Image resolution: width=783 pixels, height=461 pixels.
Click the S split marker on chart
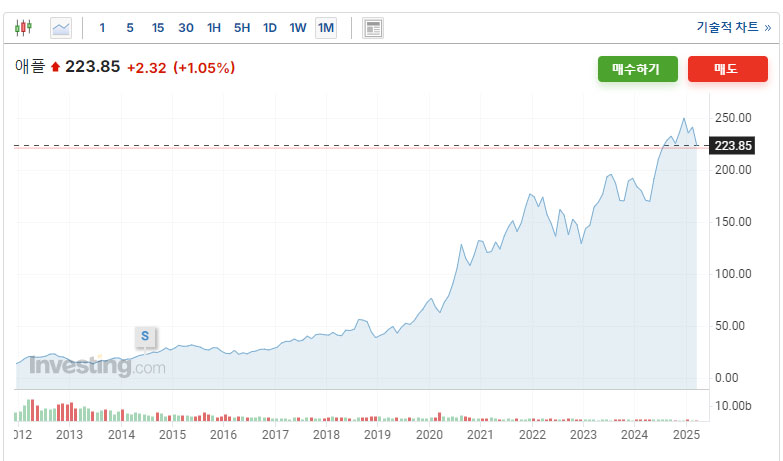[x=145, y=336]
